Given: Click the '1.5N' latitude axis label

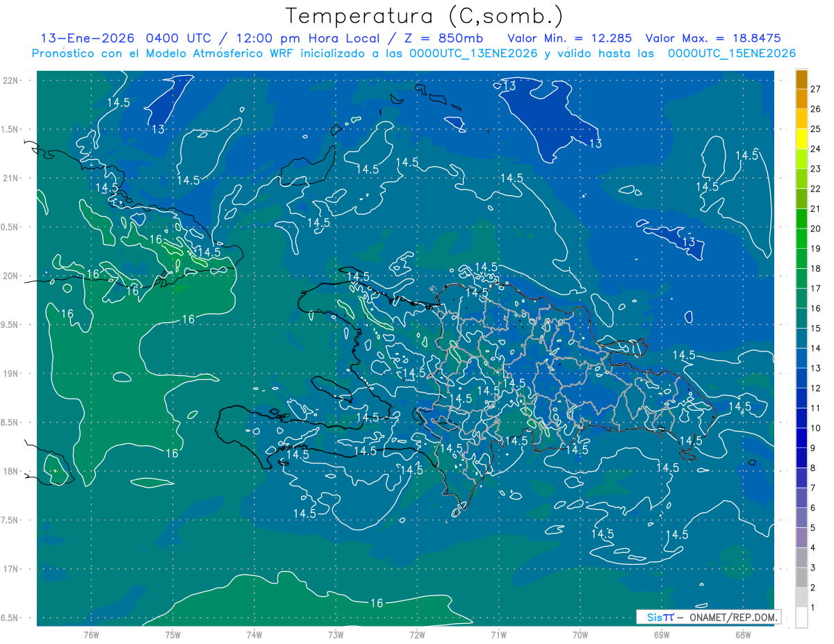Looking at the screenshot, I should pos(10,129).
